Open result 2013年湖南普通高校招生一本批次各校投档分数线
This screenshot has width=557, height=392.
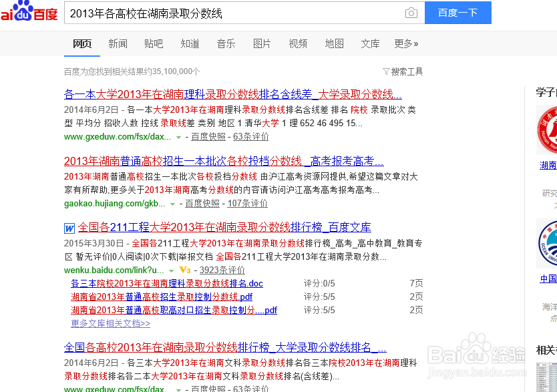coord(224,161)
